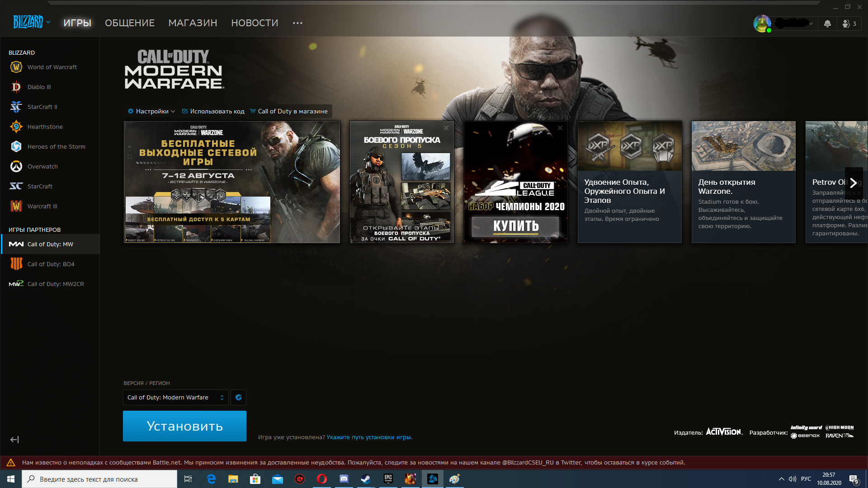This screenshot has height=488, width=868.
Task: Click the Установить install button
Action: [x=184, y=426]
